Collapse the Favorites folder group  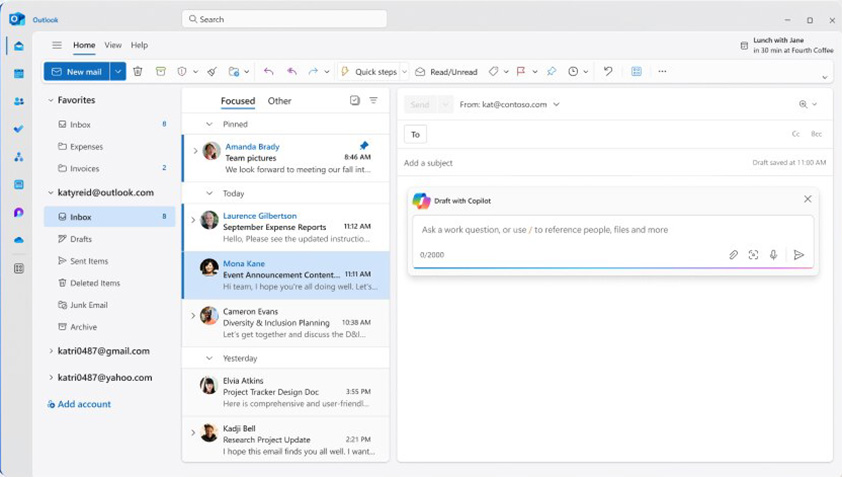tap(50, 100)
